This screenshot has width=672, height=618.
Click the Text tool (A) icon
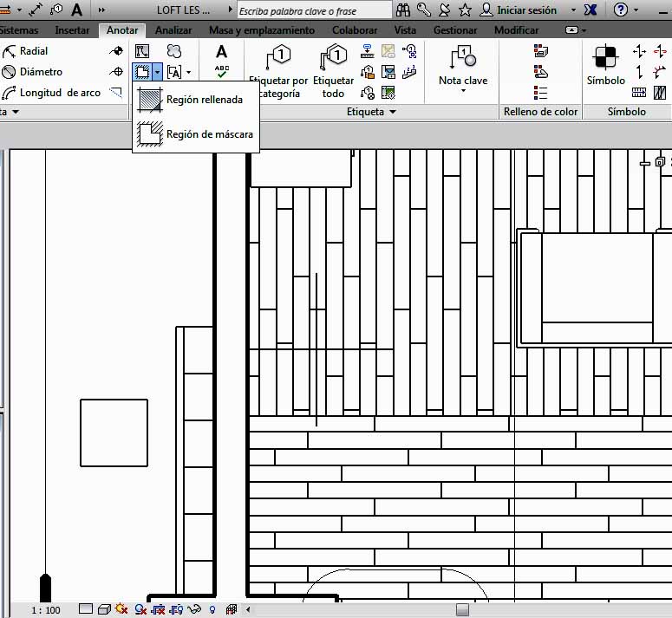[221, 52]
